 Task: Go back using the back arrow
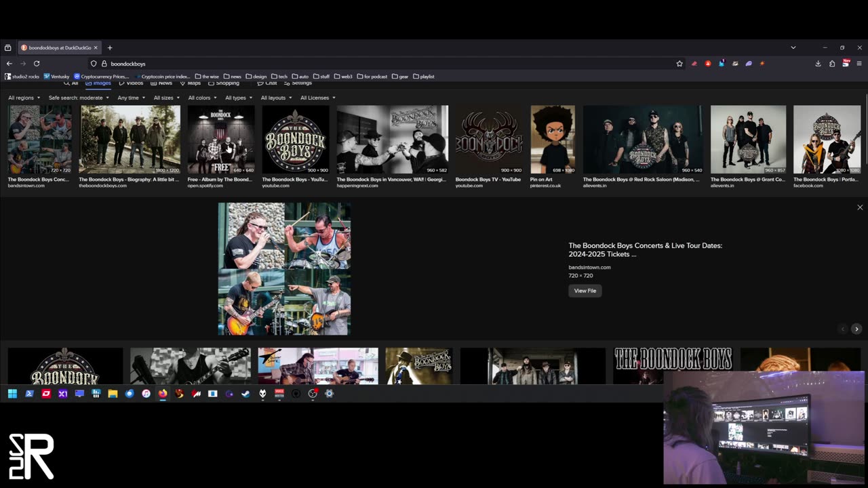(x=9, y=64)
